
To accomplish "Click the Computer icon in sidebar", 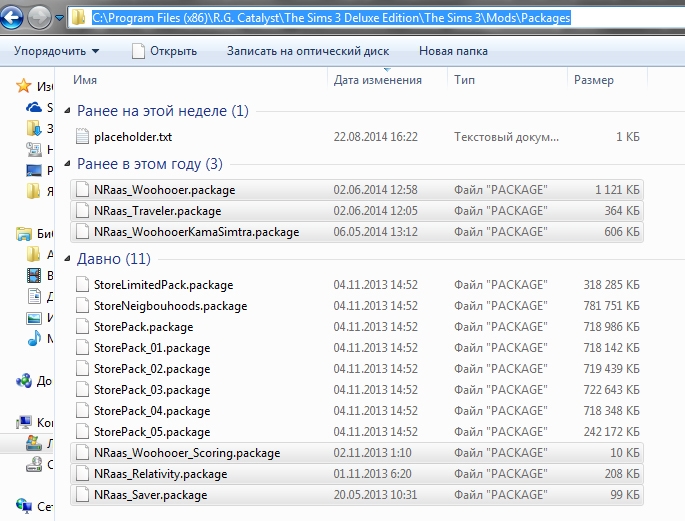I will point(24,422).
